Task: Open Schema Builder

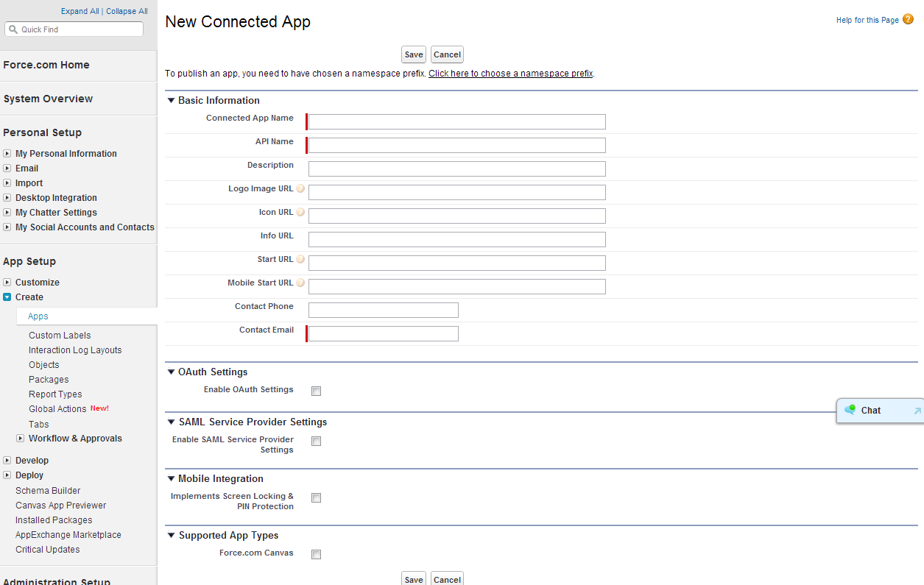Action: point(48,491)
